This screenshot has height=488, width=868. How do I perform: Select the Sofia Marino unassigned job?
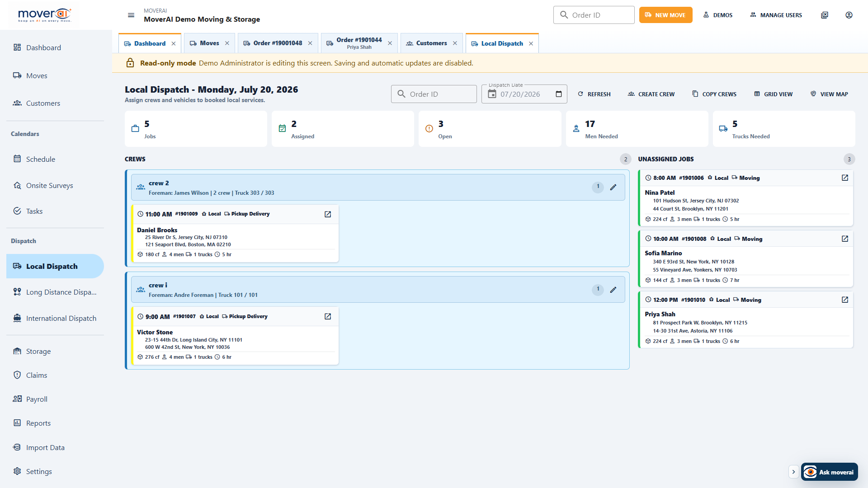pyautogui.click(x=745, y=259)
